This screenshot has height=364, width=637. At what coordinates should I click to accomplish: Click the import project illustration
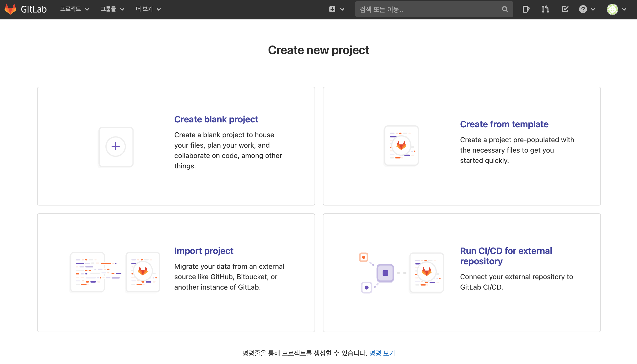click(x=115, y=272)
